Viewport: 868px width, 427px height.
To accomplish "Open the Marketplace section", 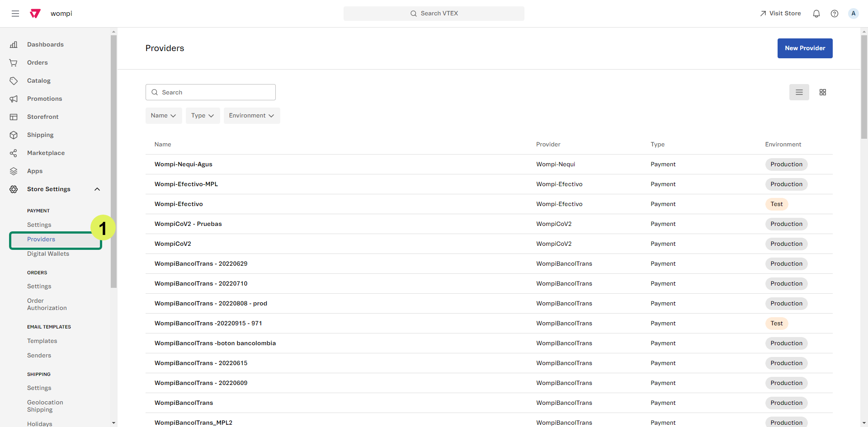I will coord(46,153).
